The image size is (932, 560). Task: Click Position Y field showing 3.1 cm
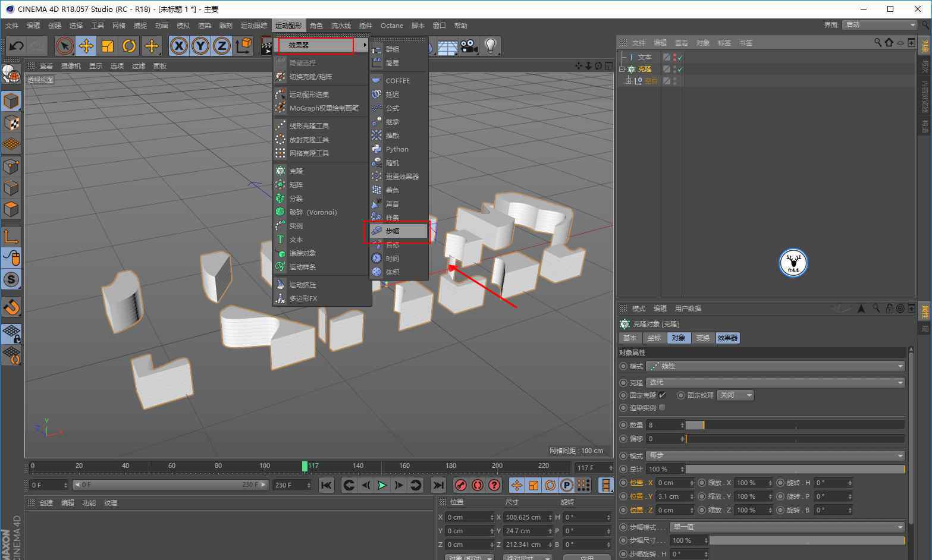click(674, 496)
